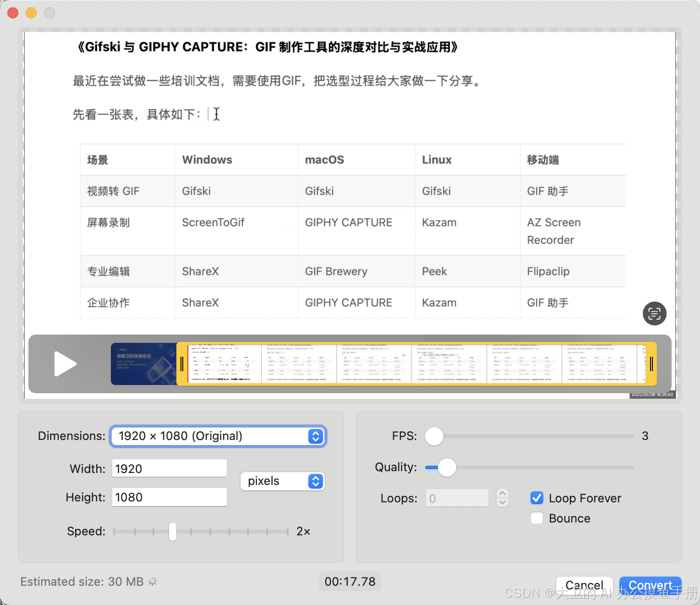Enable the Bounce checkbox
Screen dimensions: 700x605
pos(537,518)
